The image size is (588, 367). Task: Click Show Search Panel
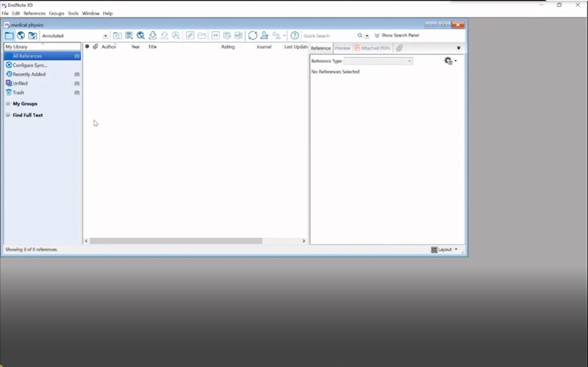click(x=396, y=36)
